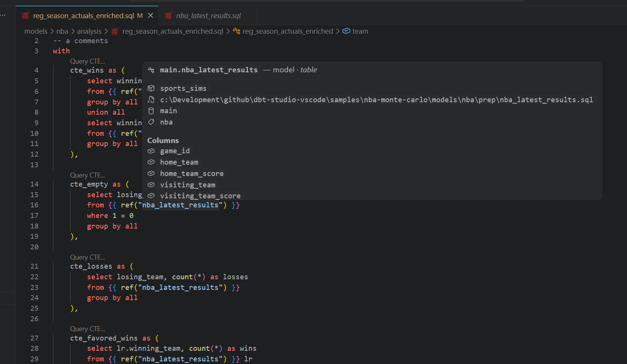Image resolution: width=627 pixels, height=364 pixels.
Task: Click the nba_latest_results ref on line 23
Action: (180, 288)
